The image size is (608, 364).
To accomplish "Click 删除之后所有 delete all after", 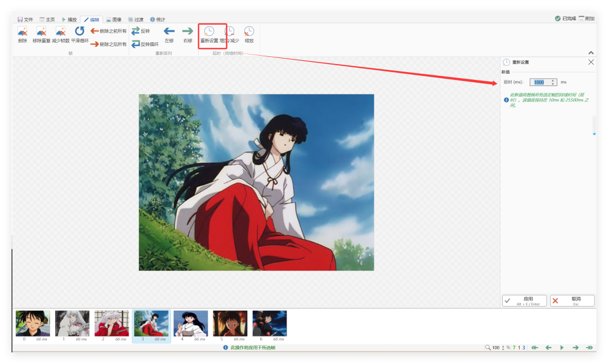I will pos(109,44).
